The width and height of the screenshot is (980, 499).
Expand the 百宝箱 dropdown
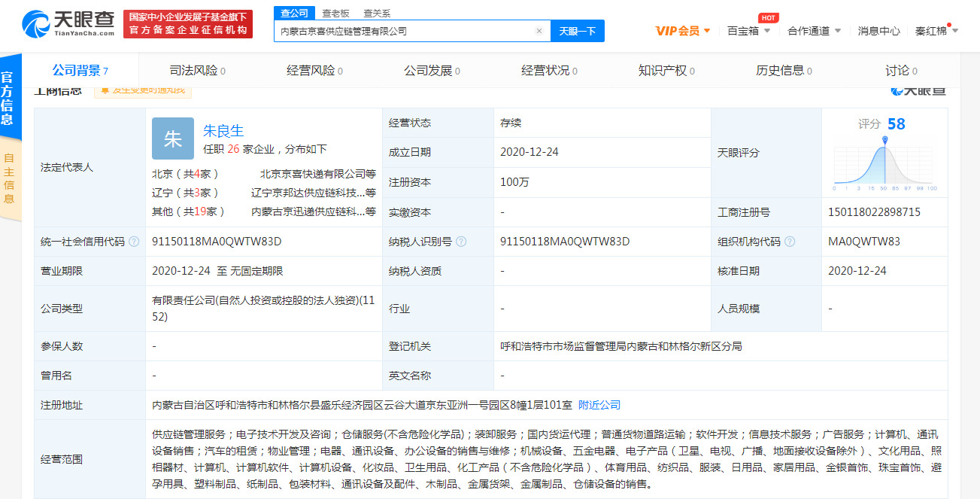(x=749, y=31)
